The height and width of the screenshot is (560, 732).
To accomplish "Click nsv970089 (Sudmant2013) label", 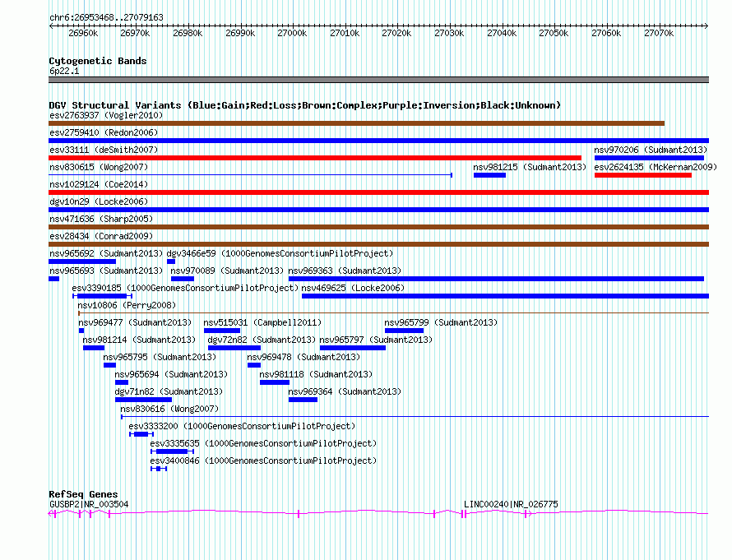I will click(227, 271).
